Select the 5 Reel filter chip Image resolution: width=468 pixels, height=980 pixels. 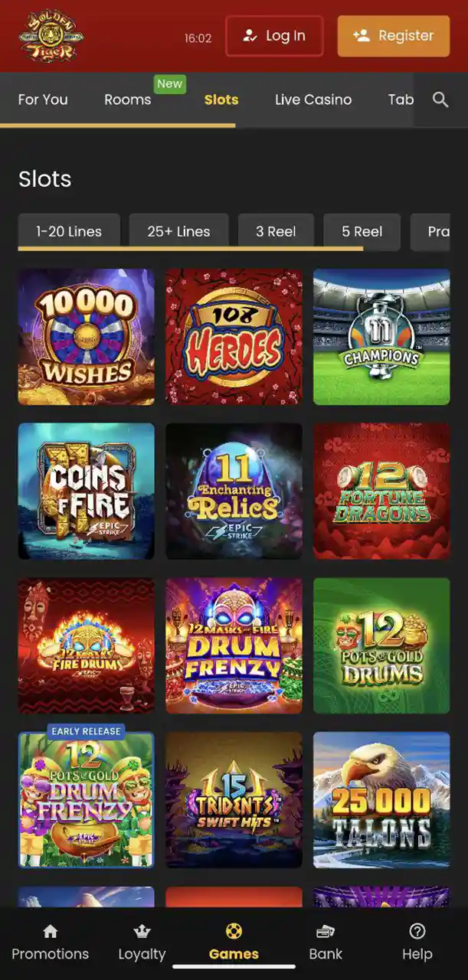tap(362, 231)
